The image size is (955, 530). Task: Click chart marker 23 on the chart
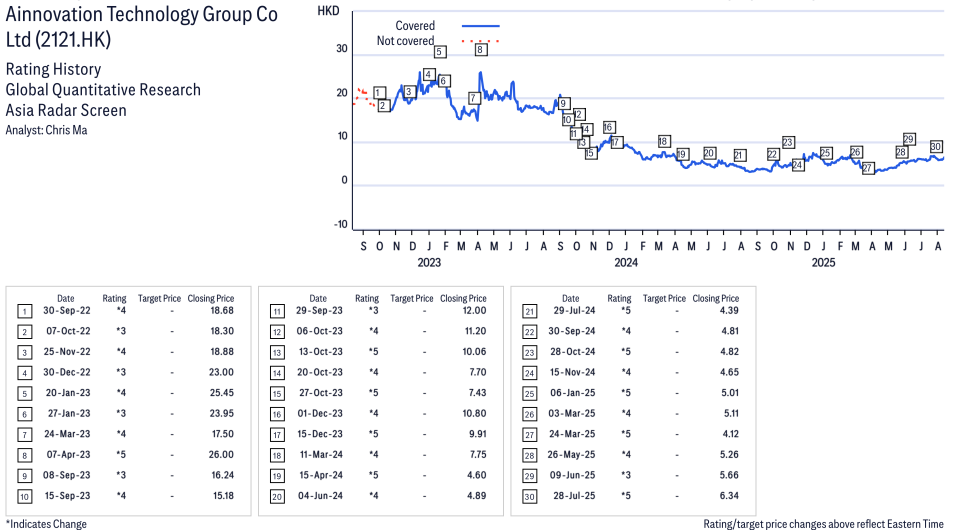(788, 142)
